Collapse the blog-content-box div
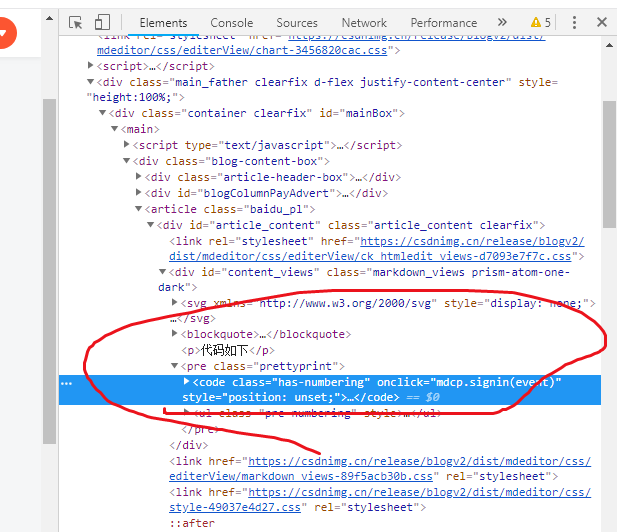The width and height of the screenshot is (617, 532). coord(126,161)
